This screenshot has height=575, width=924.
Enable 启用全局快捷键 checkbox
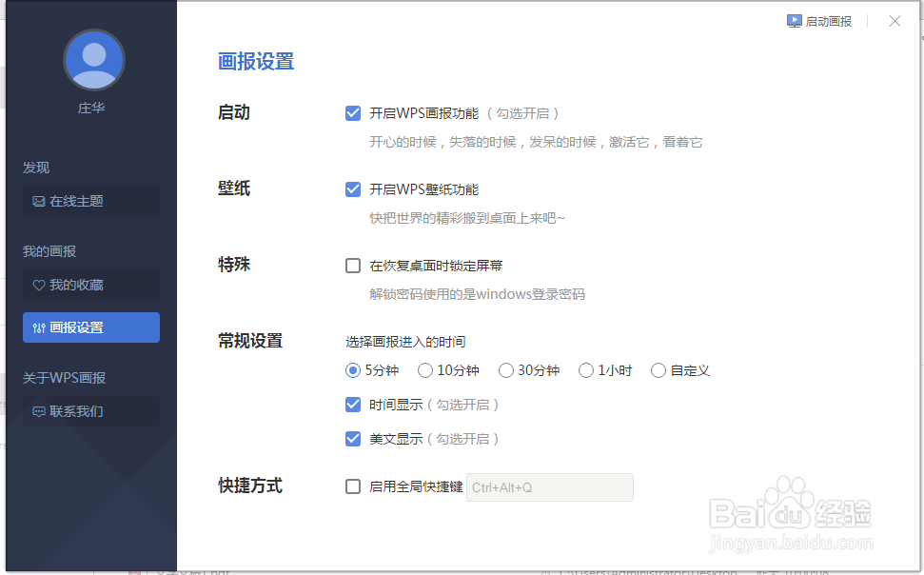coord(353,486)
